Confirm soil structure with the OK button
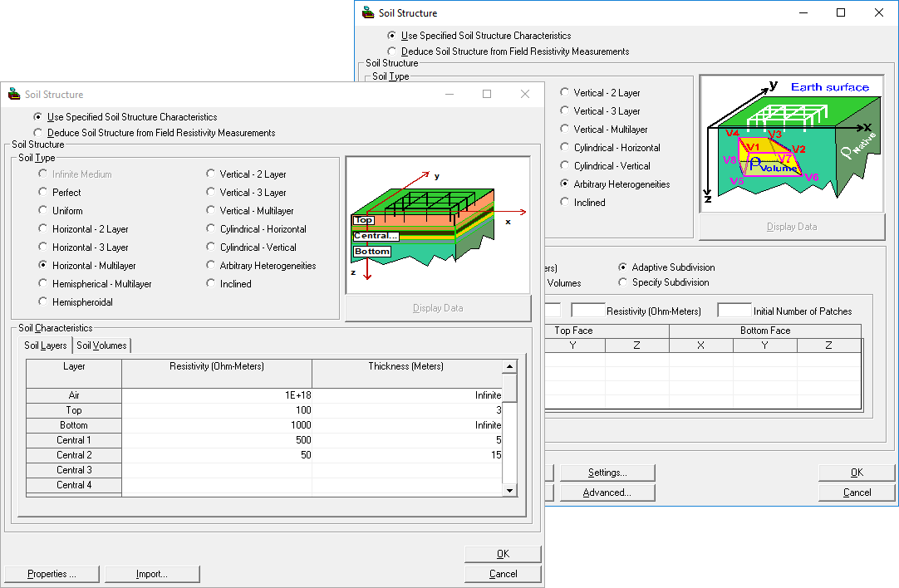The width and height of the screenshot is (899, 588). tap(502, 553)
